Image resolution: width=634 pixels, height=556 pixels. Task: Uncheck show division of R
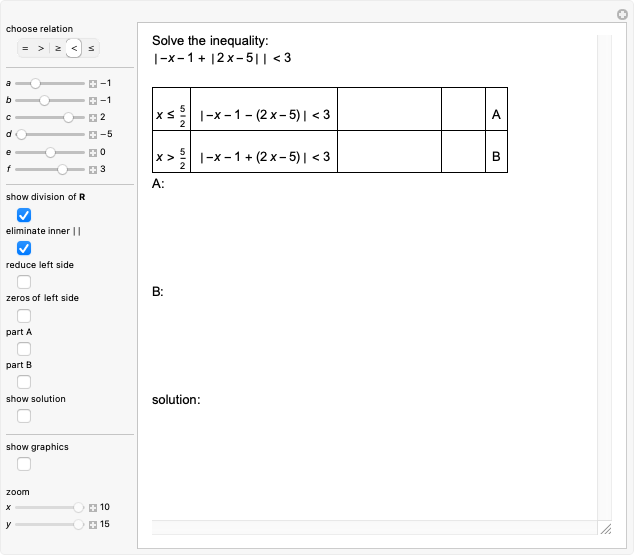[24, 215]
